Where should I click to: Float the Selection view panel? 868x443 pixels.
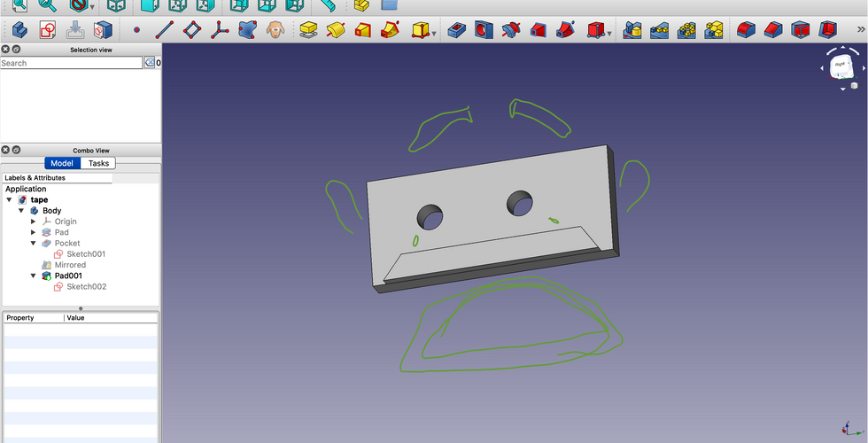pyautogui.click(x=16, y=50)
